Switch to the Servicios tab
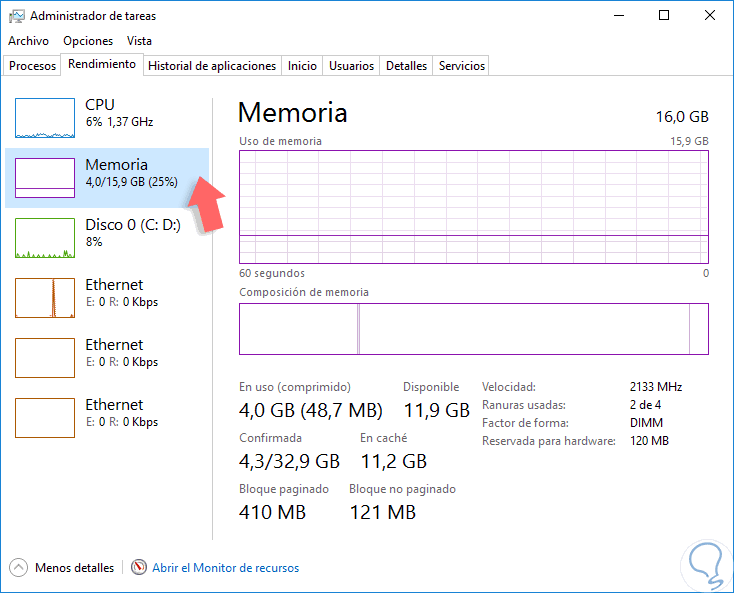 462,66
